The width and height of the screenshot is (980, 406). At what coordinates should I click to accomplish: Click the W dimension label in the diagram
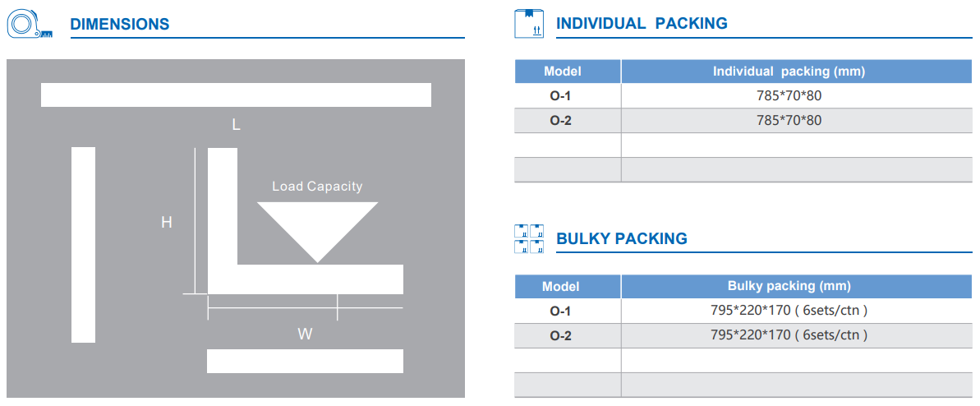coord(305,334)
